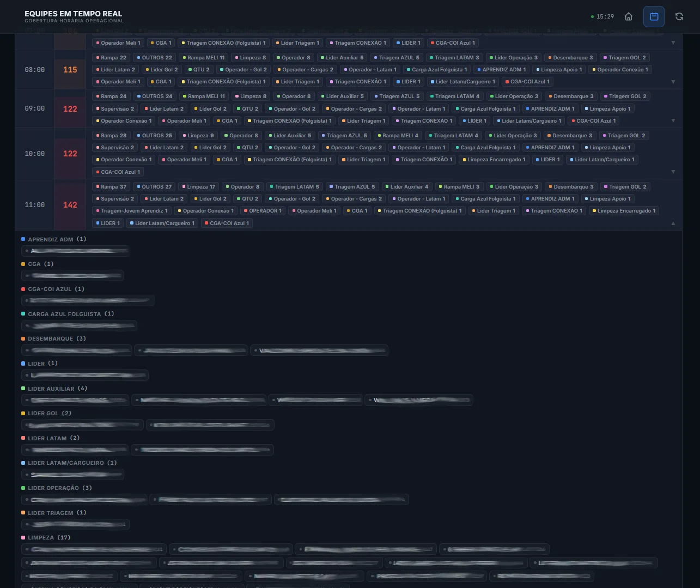Viewport: 700px width, 588px height.
Task: Expand the 08:00 hour row arrow
Action: (673, 82)
